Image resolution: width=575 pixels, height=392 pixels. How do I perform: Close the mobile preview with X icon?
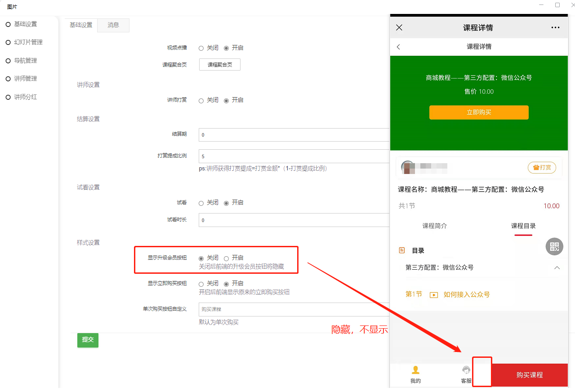[x=399, y=27]
